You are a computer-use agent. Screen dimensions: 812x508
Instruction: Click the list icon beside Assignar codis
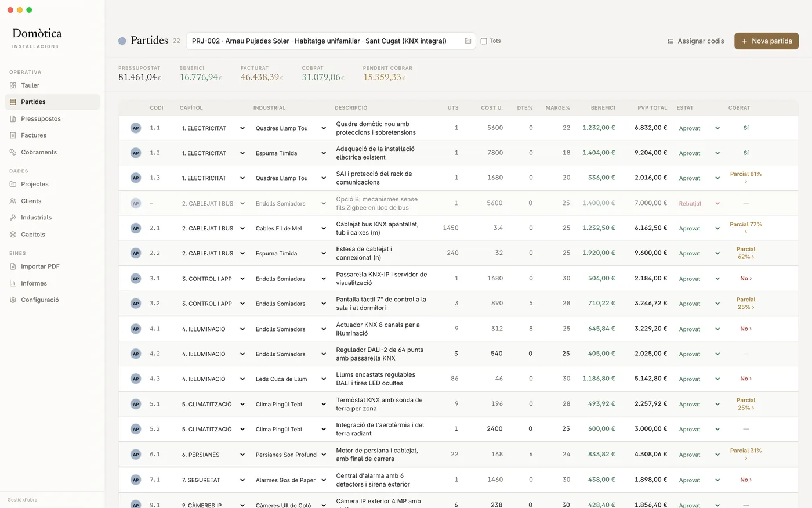tap(670, 41)
